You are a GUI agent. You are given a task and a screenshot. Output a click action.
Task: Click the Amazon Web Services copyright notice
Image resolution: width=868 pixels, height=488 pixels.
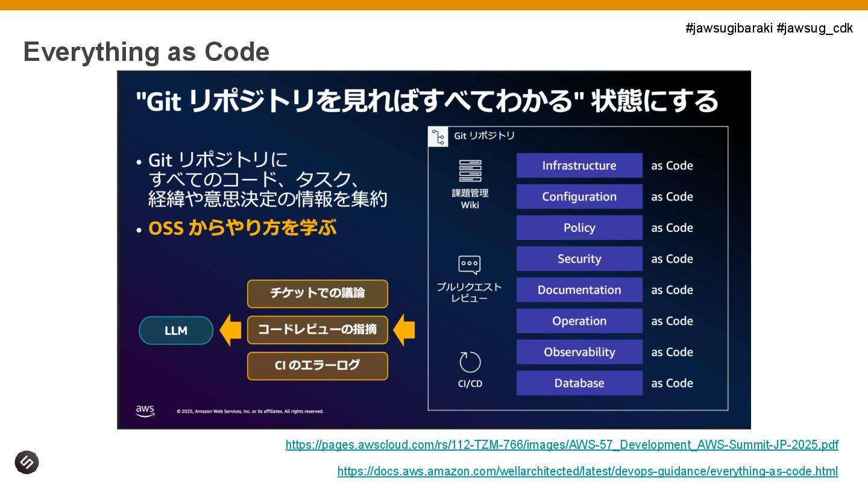point(250,411)
